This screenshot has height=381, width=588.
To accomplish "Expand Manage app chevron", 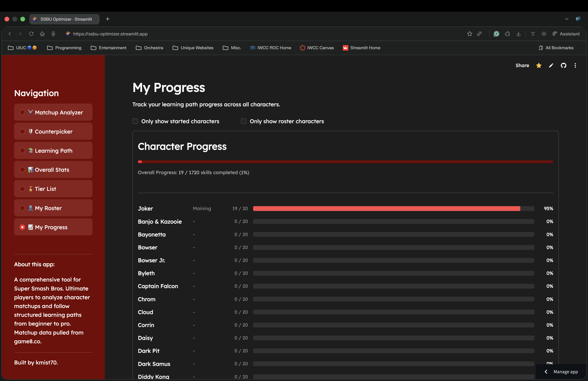I will pyautogui.click(x=546, y=372).
